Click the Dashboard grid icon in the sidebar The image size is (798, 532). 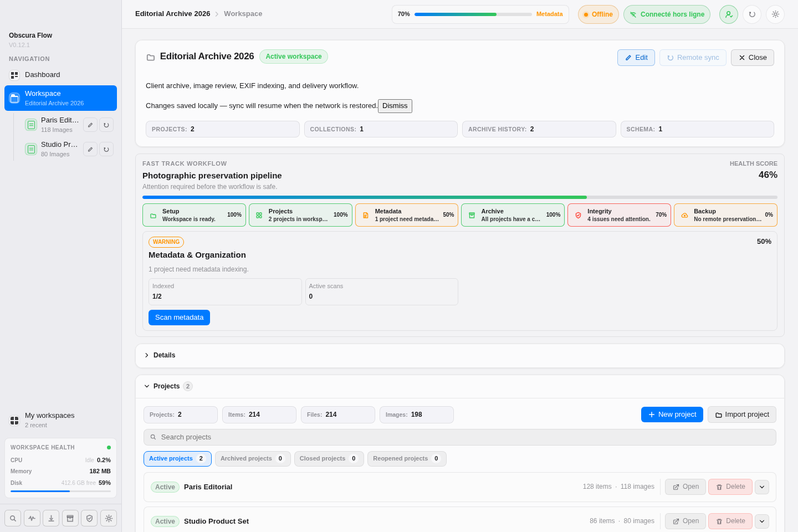pos(14,75)
